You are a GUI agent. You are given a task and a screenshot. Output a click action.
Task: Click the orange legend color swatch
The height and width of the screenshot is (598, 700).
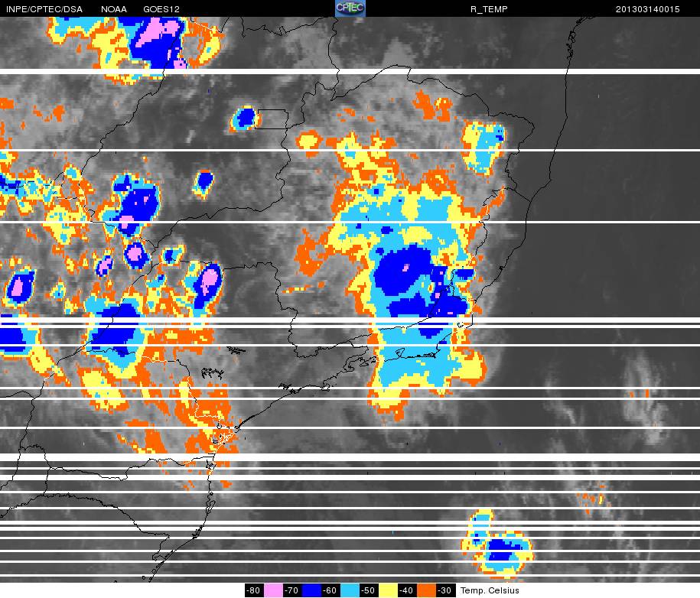(426, 590)
